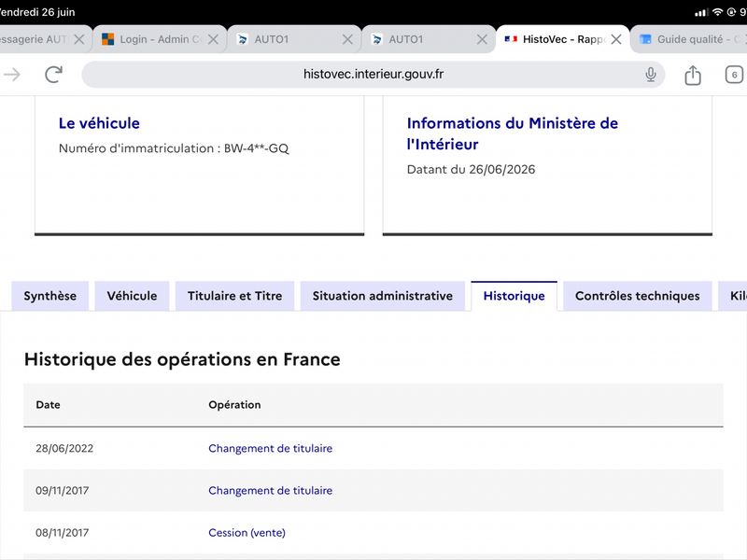The height and width of the screenshot is (560, 747).
Task: Open the share sheet icon
Action: tap(693, 75)
